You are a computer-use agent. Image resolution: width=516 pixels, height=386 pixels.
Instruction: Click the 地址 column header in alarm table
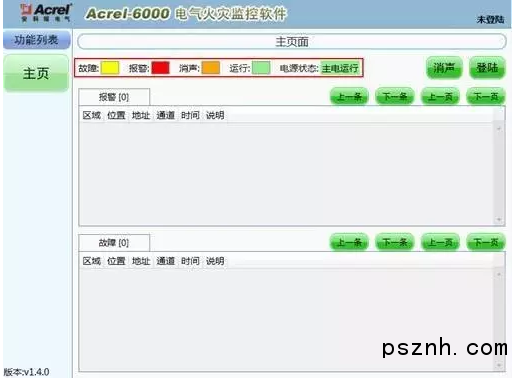tap(141, 115)
